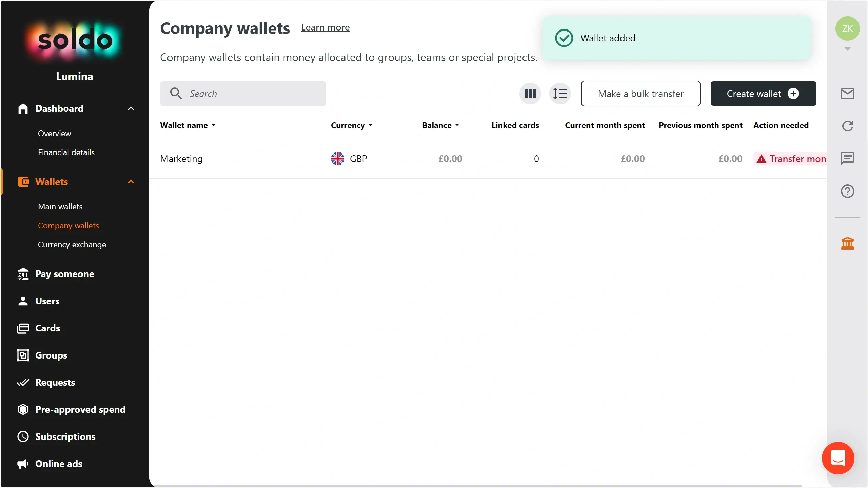
Task: Open the Marketing wallet row
Action: tap(488, 159)
